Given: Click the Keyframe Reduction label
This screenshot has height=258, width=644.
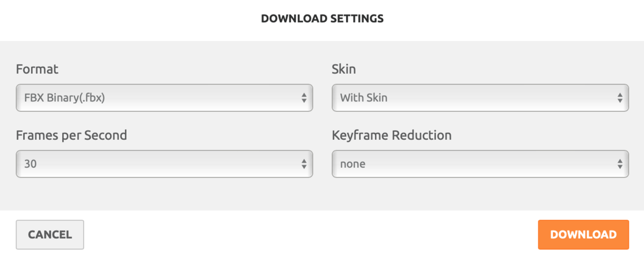Looking at the screenshot, I should click(x=392, y=135).
